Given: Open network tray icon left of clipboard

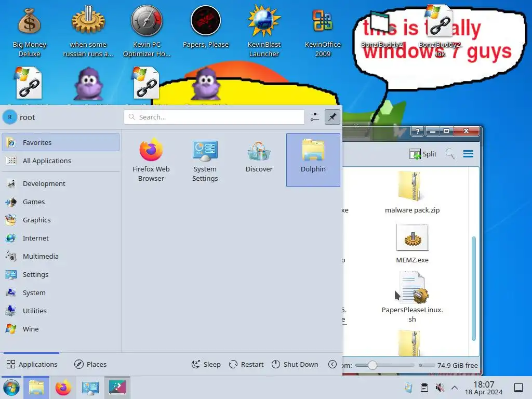Looking at the screenshot, I should coord(408,388).
